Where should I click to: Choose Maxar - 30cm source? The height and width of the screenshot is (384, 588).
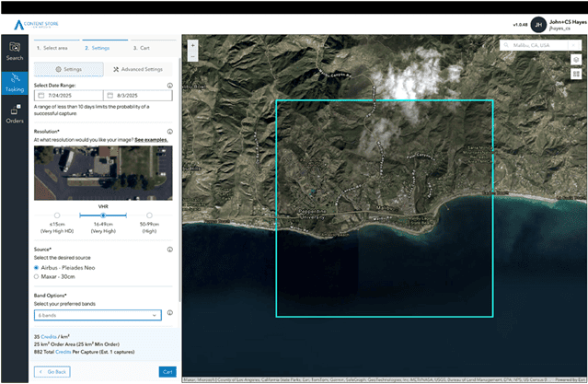pyautogui.click(x=37, y=276)
